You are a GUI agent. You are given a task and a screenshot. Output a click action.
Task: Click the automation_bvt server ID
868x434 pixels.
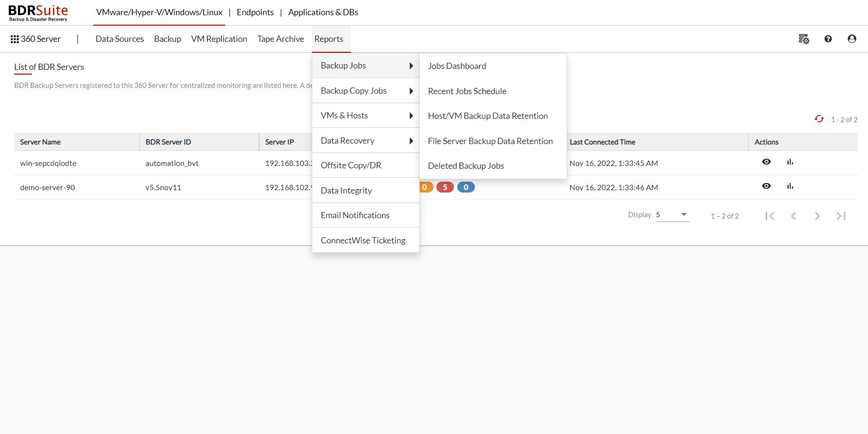(172, 164)
